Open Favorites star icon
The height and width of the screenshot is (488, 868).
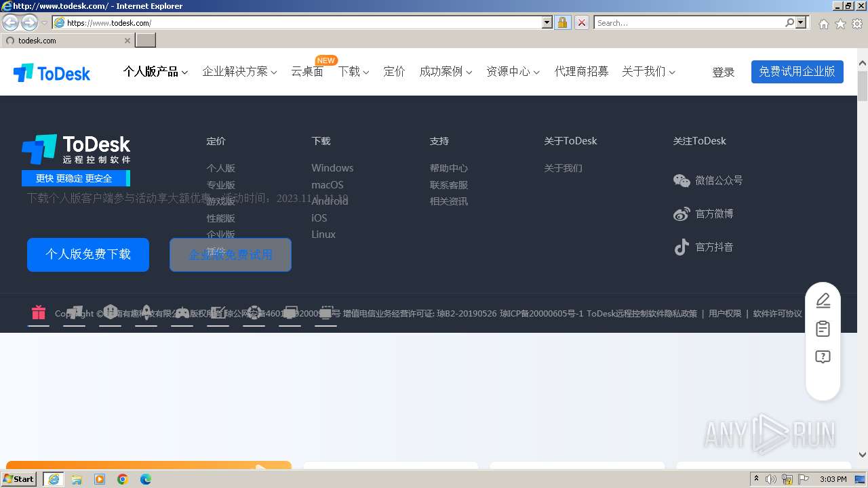point(840,23)
